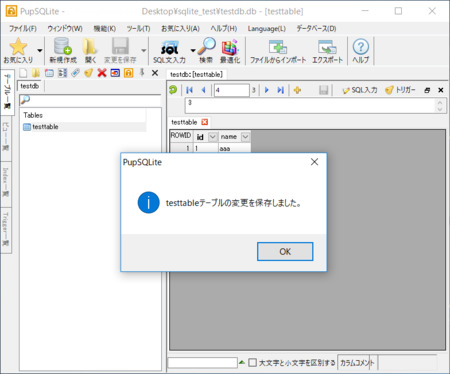
Task: Click the yellow add record plus icon
Action: point(297,90)
